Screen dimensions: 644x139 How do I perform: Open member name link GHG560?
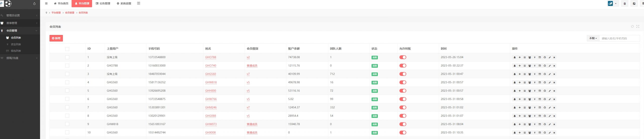click(x=210, y=74)
